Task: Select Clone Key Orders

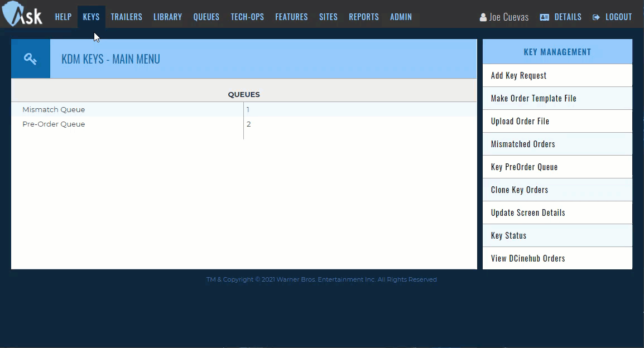Action: coord(520,190)
